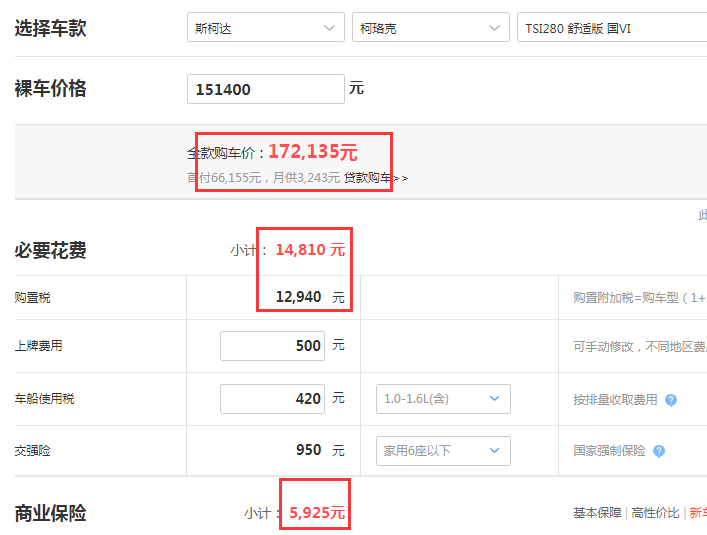Open the 斯柯达 brand dropdown
Screen dimensions: 707x535
click(x=266, y=27)
